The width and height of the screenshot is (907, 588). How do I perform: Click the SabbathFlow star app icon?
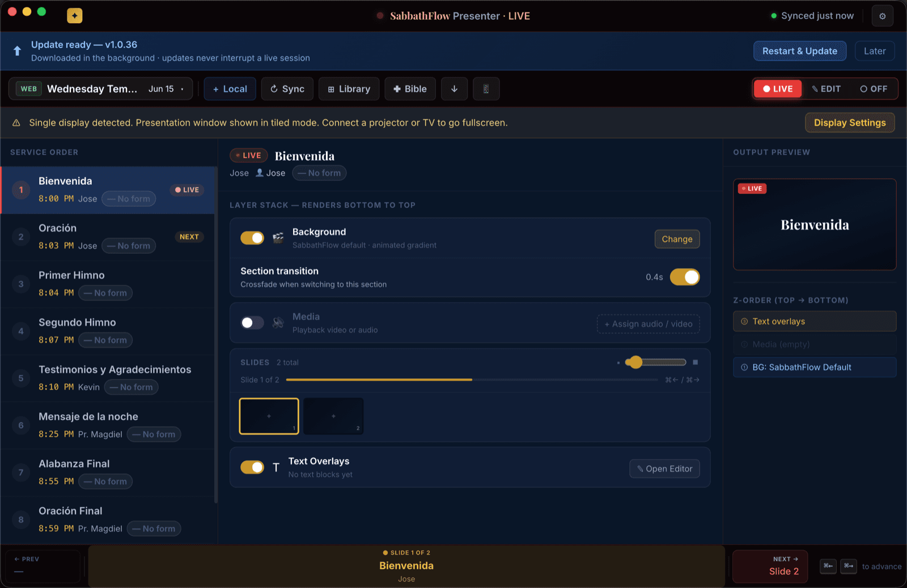[74, 16]
